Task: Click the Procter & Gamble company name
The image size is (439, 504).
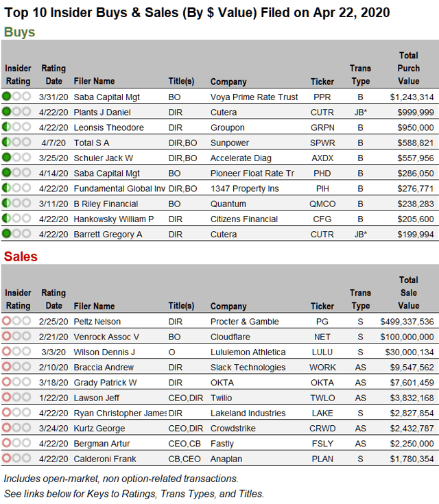Action: (244, 322)
